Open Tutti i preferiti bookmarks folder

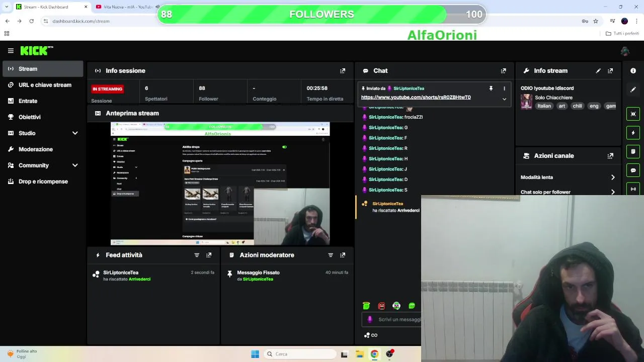tap(622, 34)
